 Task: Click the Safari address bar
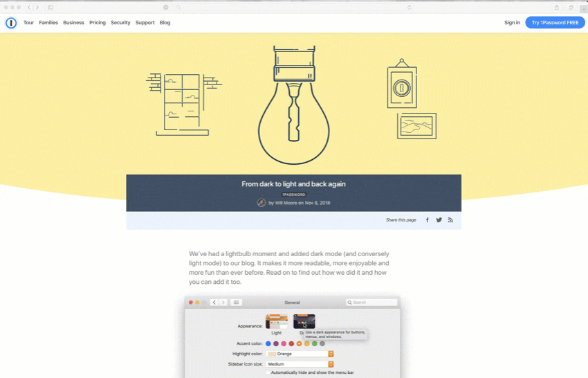pyautogui.click(x=293, y=7)
